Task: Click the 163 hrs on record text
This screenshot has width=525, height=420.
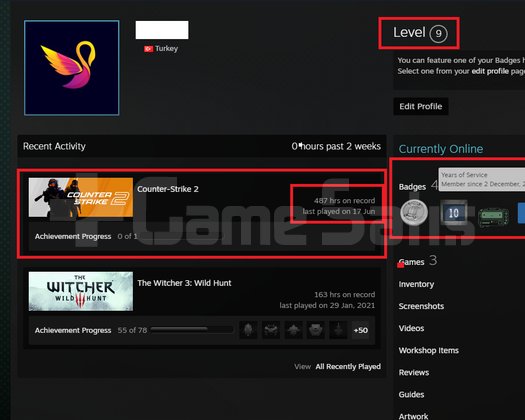Action: [x=345, y=295]
